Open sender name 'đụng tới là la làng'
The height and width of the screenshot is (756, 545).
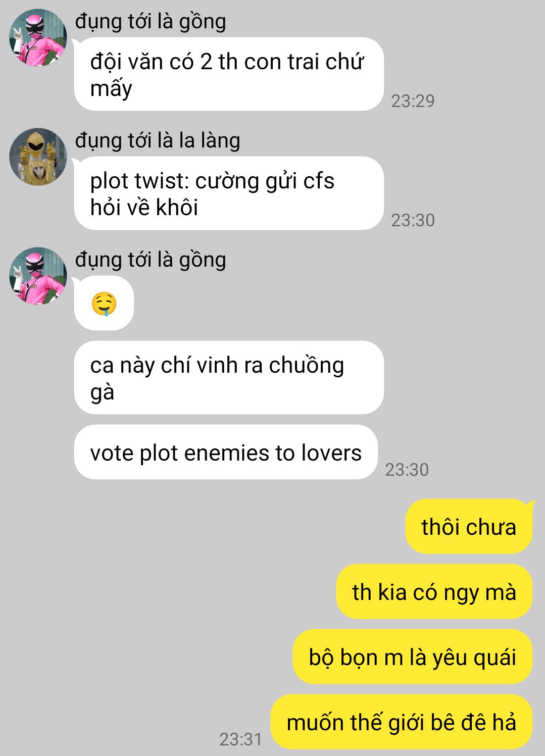click(158, 140)
